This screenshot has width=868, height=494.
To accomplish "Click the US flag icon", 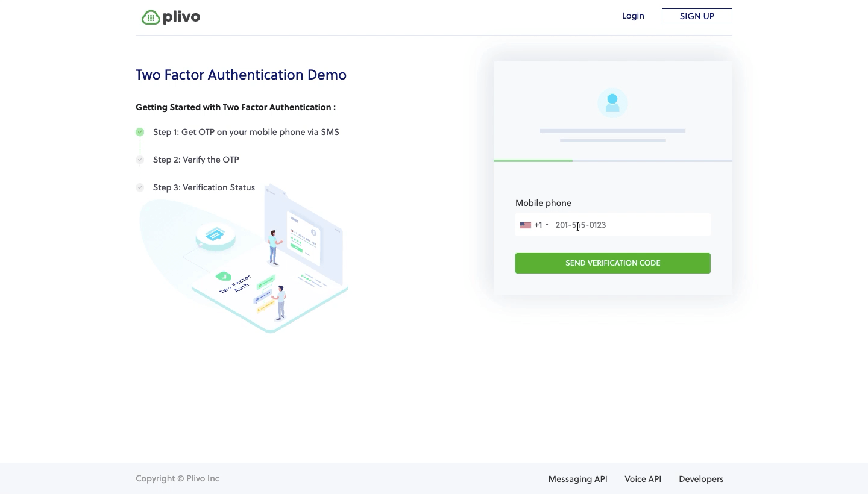I will coord(526,225).
